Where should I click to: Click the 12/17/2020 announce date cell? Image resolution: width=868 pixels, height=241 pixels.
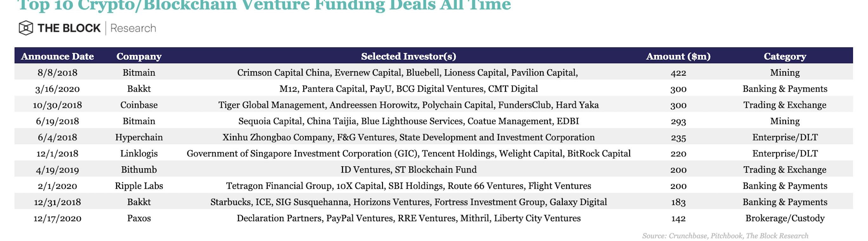pos(57,218)
